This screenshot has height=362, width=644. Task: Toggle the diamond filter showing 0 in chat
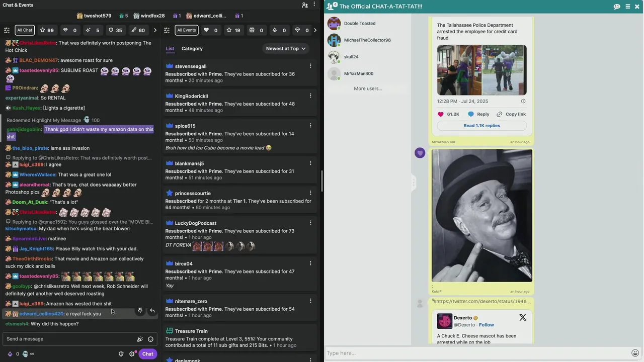[70, 30]
